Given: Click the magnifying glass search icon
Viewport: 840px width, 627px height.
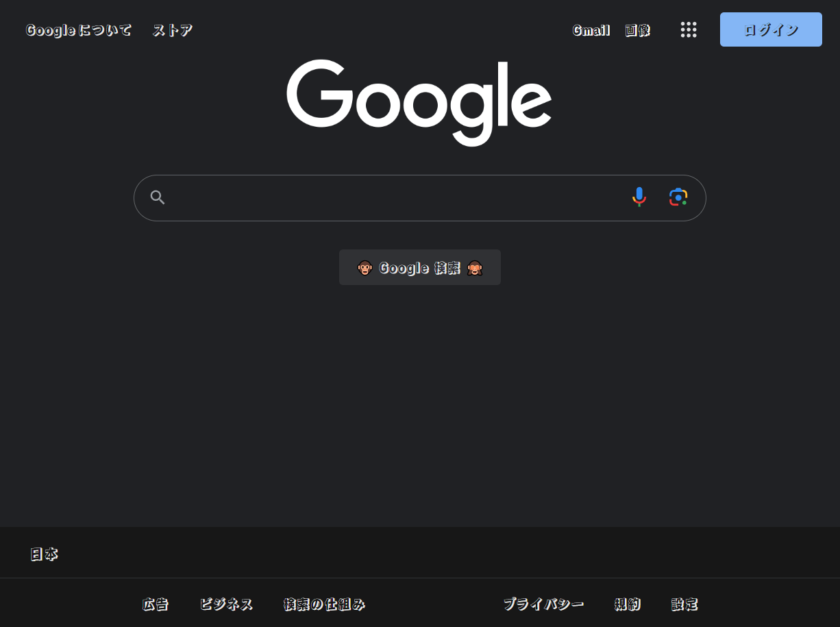Looking at the screenshot, I should click(158, 198).
